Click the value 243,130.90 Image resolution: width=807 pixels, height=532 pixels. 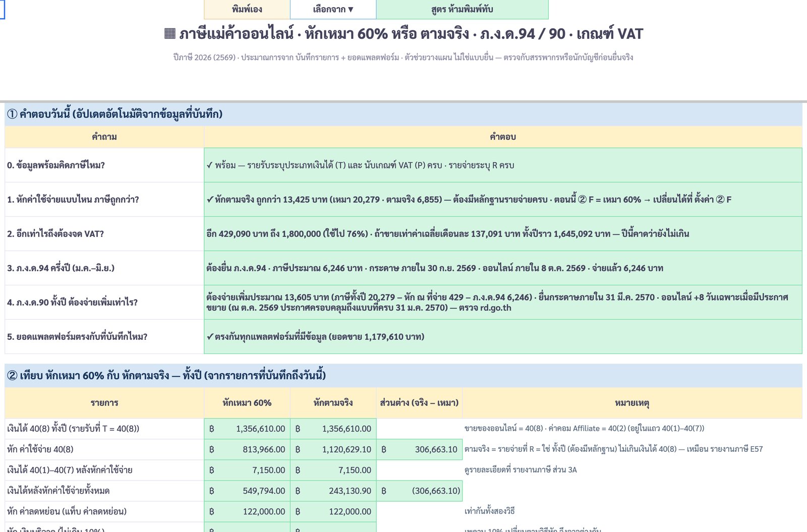click(x=333, y=491)
